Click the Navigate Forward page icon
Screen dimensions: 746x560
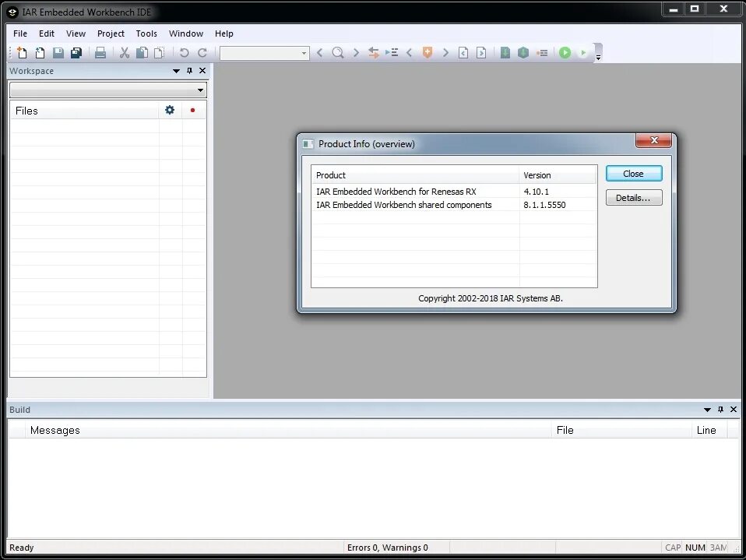tap(481, 53)
